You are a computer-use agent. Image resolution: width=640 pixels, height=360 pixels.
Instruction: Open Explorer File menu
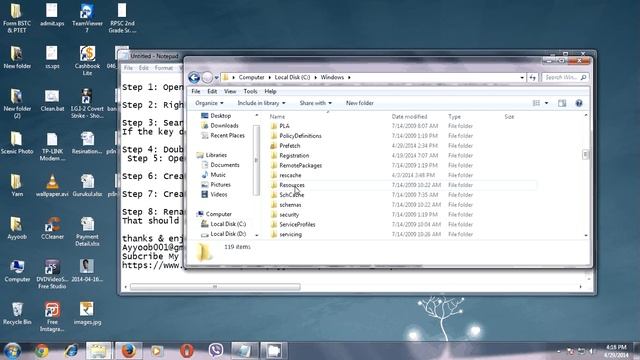pyautogui.click(x=196, y=91)
